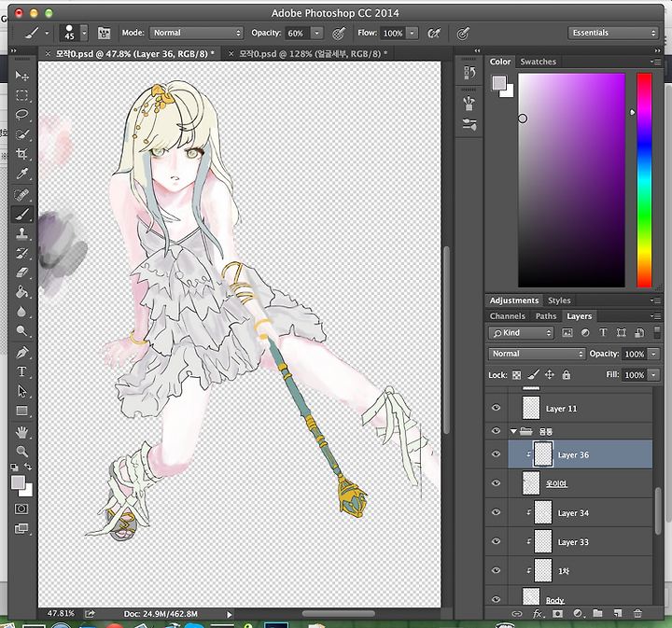Click the rainbow hue slider strip
The height and width of the screenshot is (628, 672).
tap(644, 180)
